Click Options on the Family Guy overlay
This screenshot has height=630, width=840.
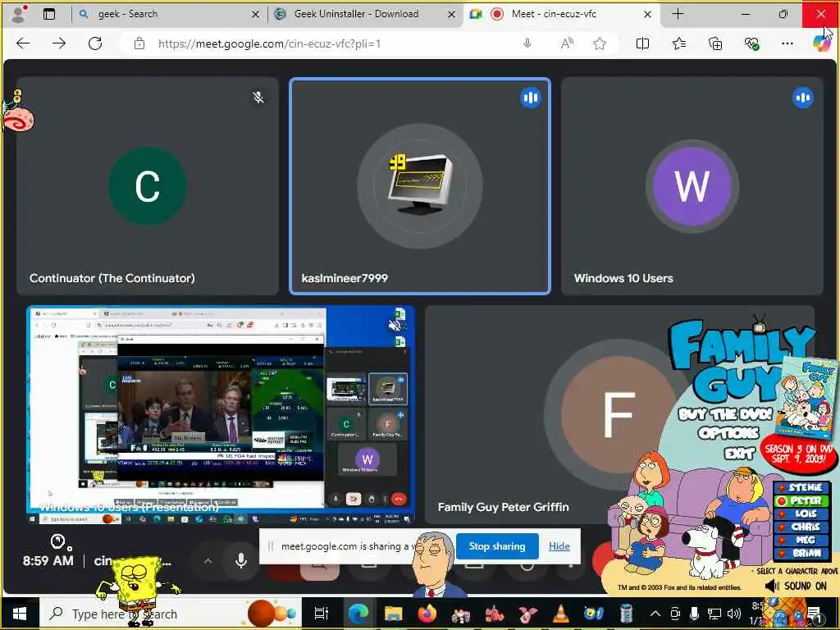point(728,432)
